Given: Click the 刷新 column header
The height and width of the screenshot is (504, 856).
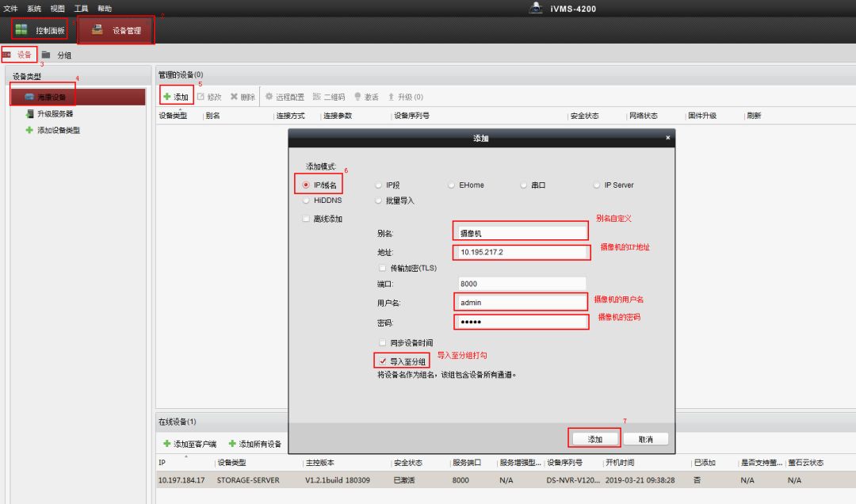Looking at the screenshot, I should [754, 116].
